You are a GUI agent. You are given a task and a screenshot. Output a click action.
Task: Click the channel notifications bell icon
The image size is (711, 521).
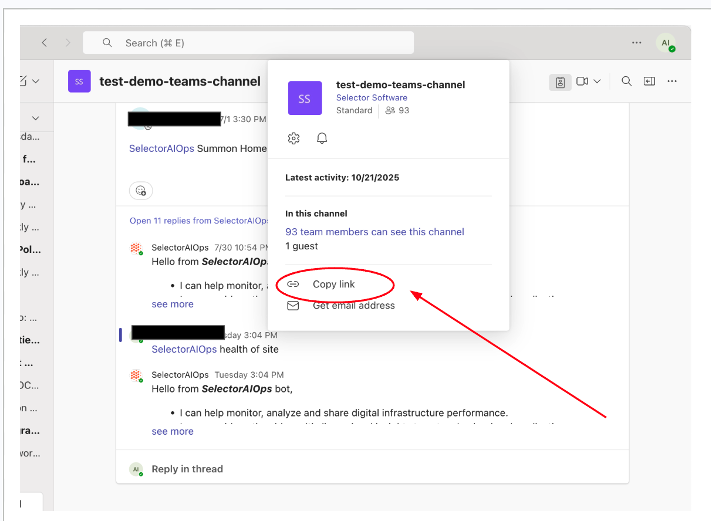322,138
